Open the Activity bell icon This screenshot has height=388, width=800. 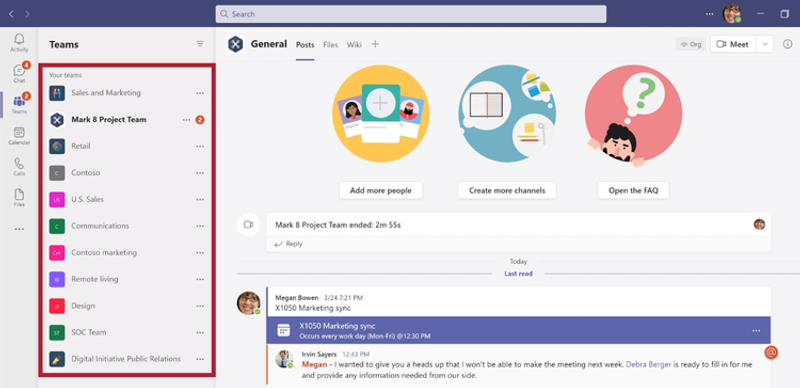click(x=19, y=43)
